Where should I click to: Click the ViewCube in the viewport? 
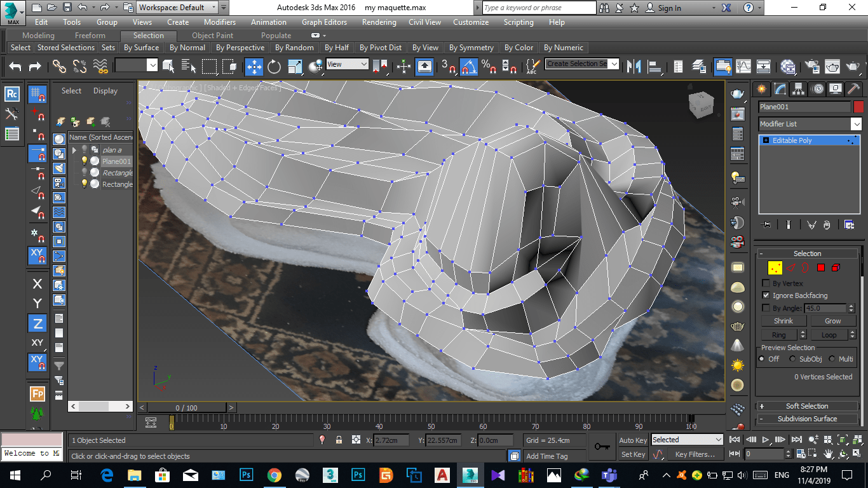point(701,105)
